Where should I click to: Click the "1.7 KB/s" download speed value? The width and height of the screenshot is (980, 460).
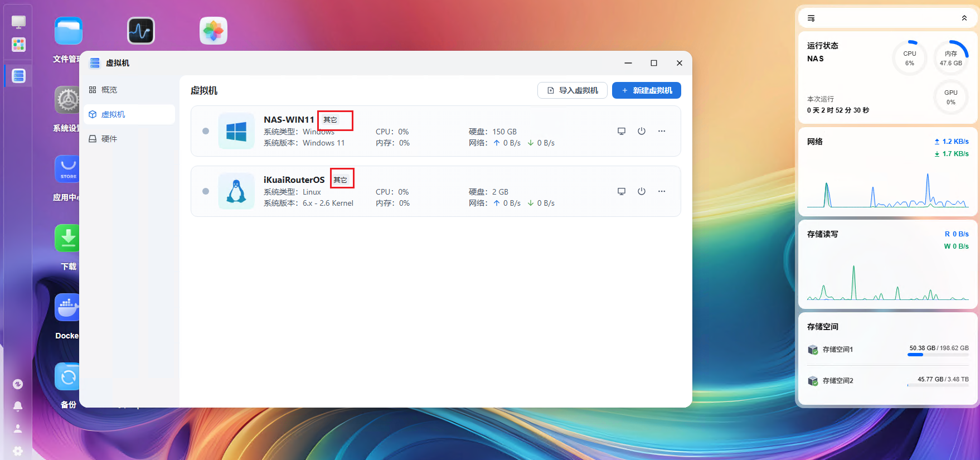coord(955,154)
